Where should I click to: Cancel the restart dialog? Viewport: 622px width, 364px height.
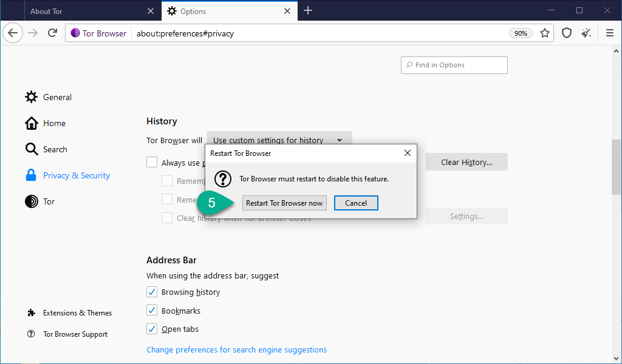coord(356,203)
